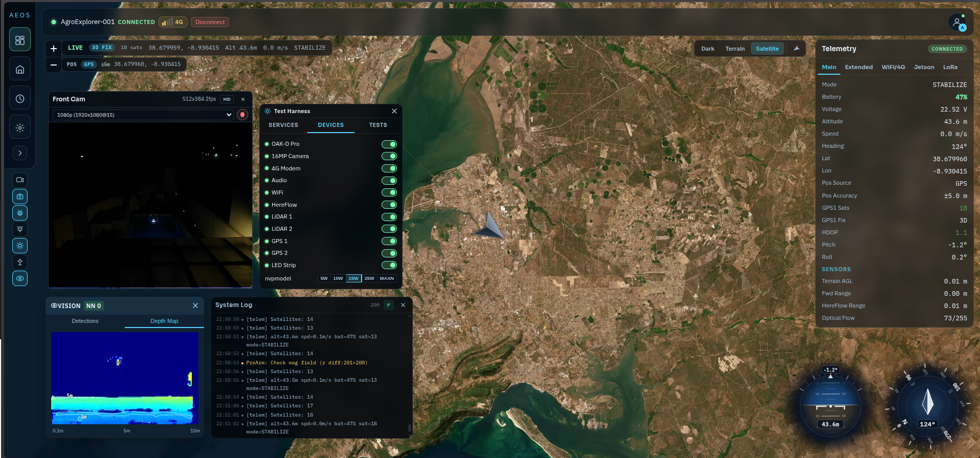Switch map style to Dark

click(x=708, y=49)
